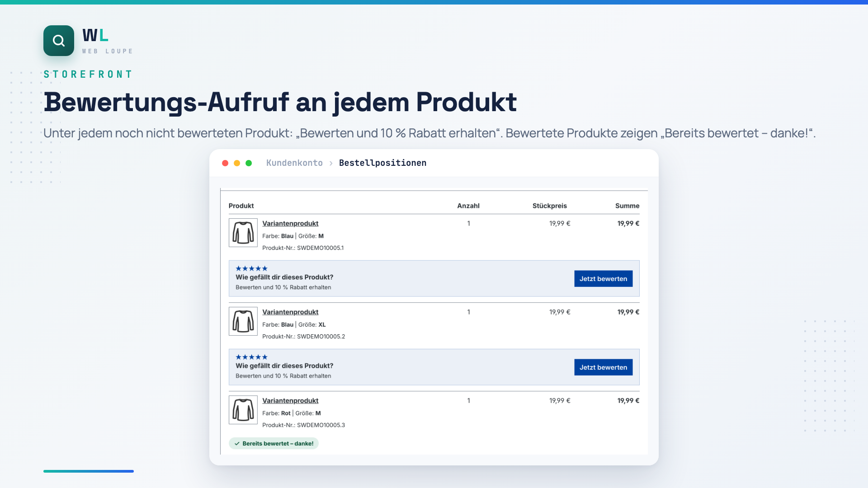The height and width of the screenshot is (488, 868).
Task: Click checkmark icon in Bereits bewertet badge
Action: pyautogui.click(x=237, y=443)
